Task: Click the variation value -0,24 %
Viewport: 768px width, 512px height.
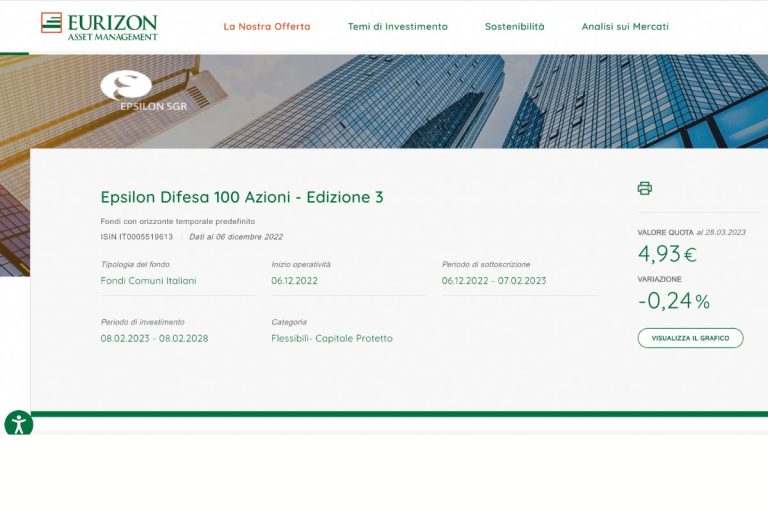Action: (x=673, y=301)
